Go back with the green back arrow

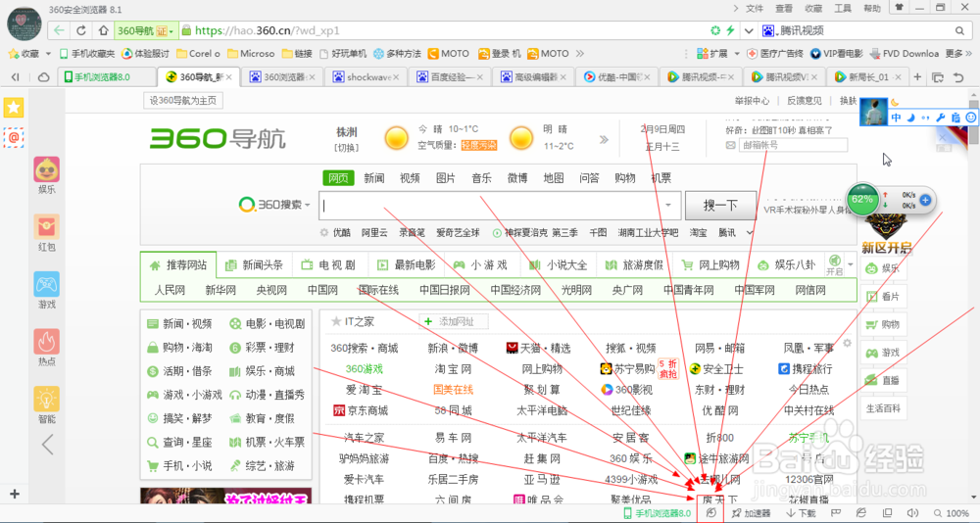(60, 30)
